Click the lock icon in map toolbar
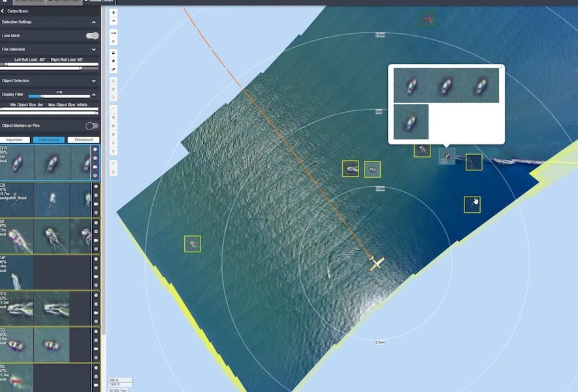 (x=113, y=53)
